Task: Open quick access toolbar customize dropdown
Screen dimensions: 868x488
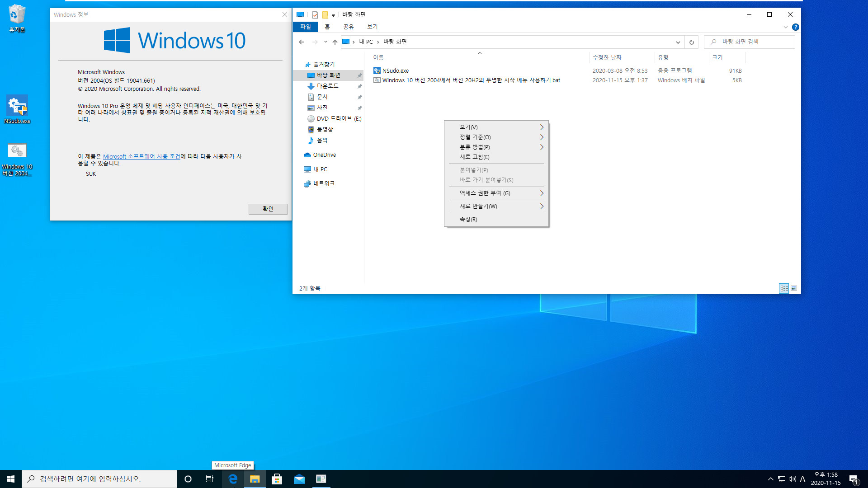Action: (x=334, y=15)
